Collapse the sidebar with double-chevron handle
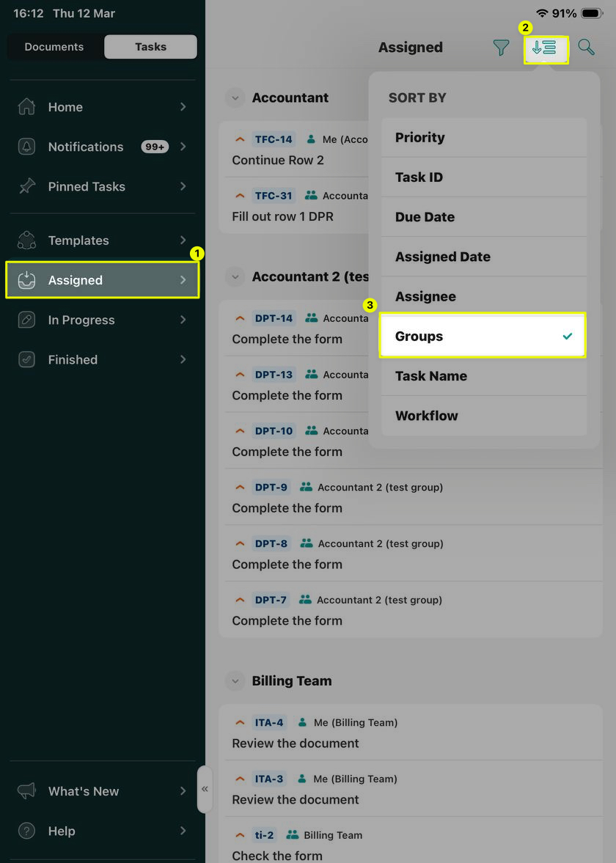 tap(205, 789)
